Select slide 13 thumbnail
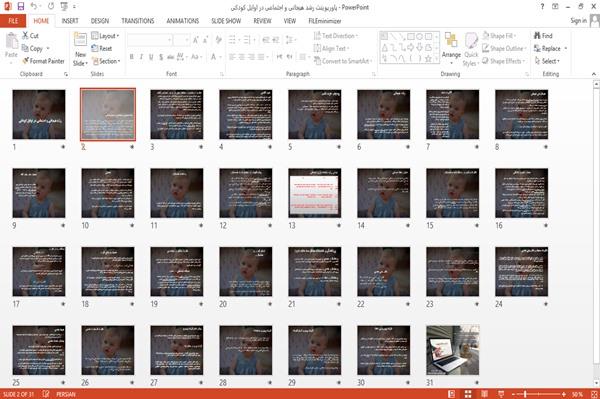This screenshot has width=600, height=399. 315,193
